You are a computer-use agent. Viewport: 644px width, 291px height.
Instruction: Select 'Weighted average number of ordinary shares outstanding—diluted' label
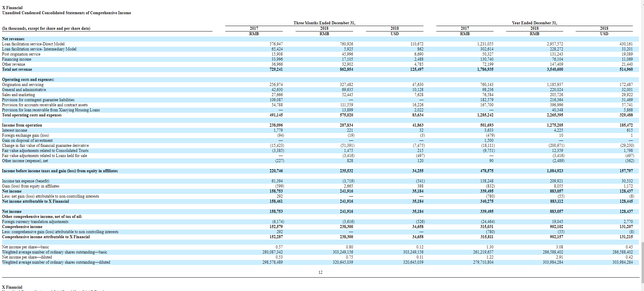point(56,262)
